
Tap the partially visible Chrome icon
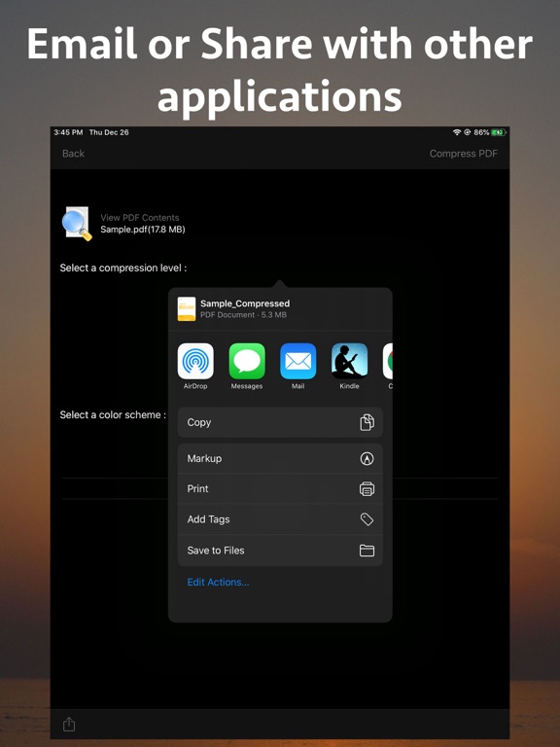point(388,361)
